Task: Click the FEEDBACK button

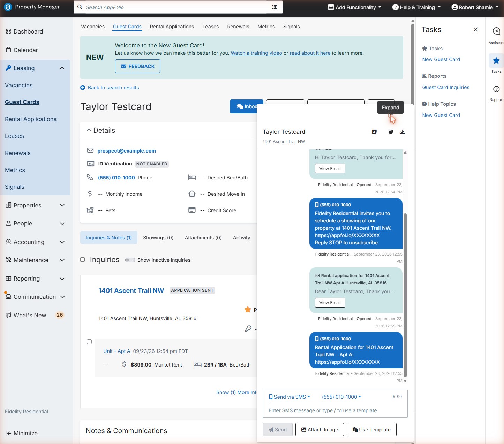Action: [138, 66]
